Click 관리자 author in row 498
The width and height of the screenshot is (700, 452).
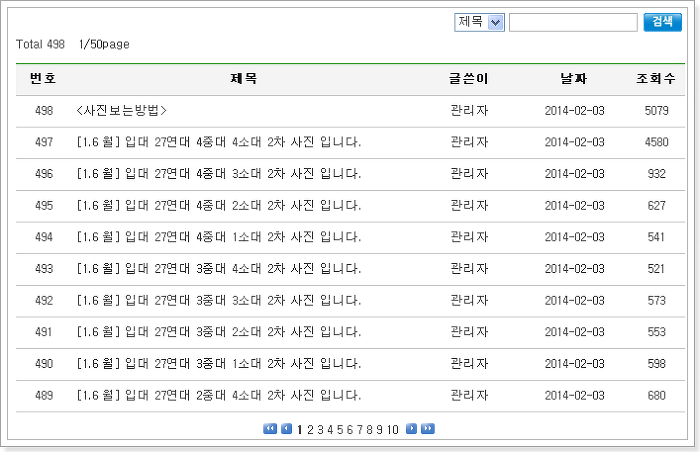(469, 110)
